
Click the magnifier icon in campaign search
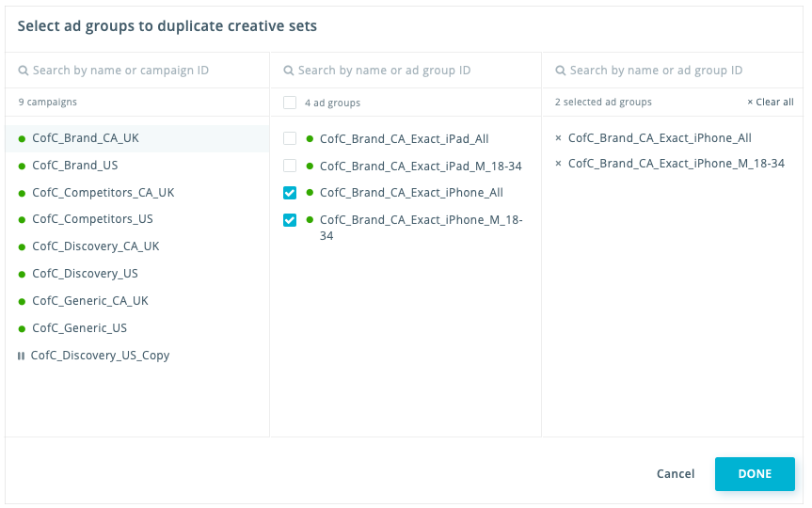point(24,71)
